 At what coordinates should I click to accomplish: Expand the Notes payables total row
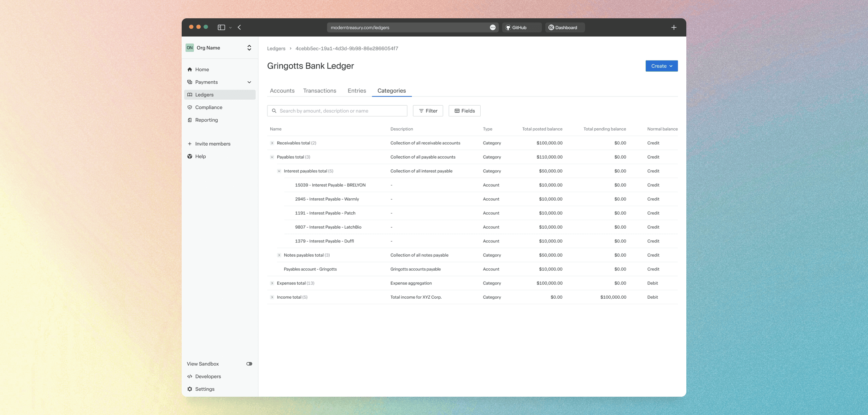[x=279, y=255]
